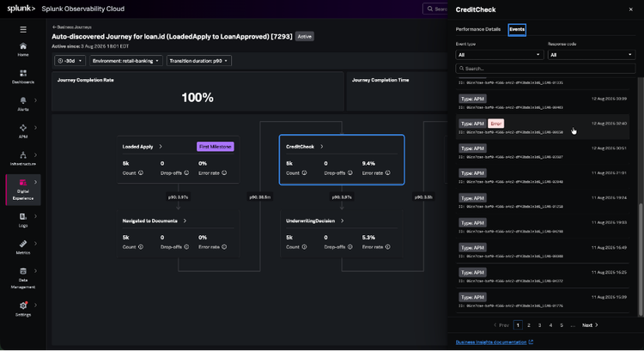Screen dimensions: 644x351
Task: Switch to Performance Details tab
Action: pos(478,29)
